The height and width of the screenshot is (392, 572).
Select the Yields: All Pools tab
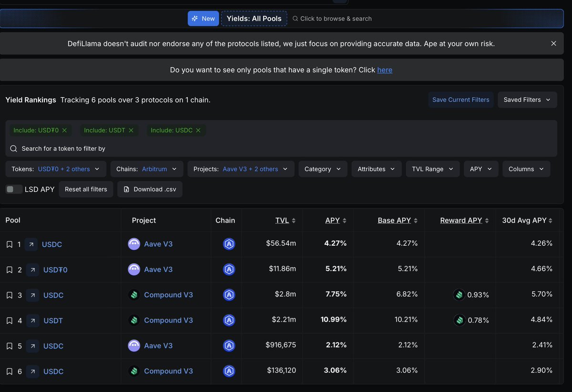point(254,19)
